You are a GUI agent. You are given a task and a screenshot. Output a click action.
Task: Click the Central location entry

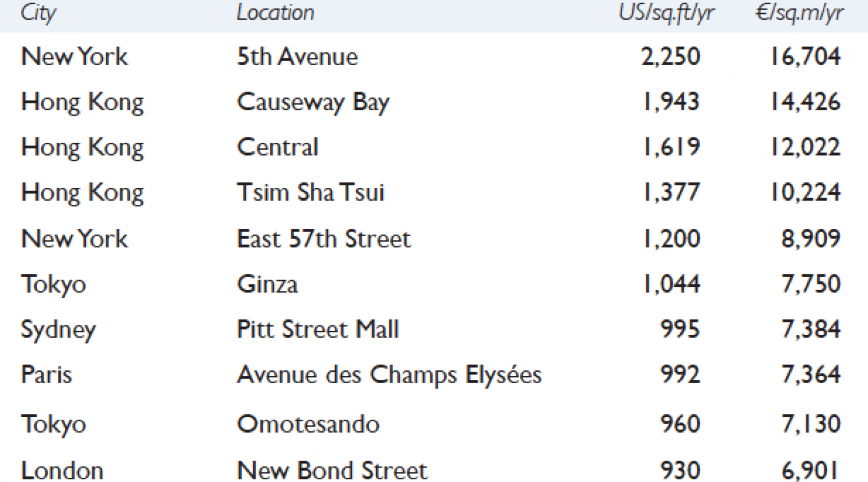(277, 148)
